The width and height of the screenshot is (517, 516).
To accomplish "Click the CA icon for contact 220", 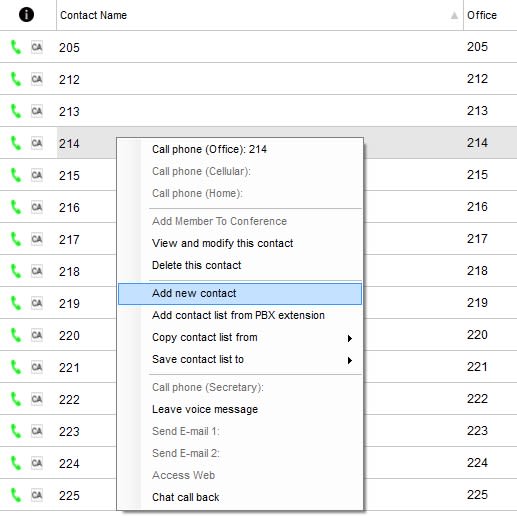I will point(37,335).
